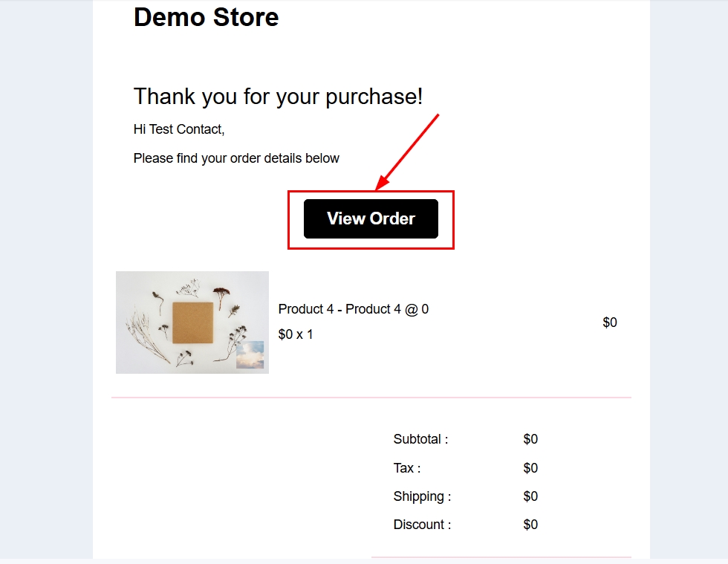728x564 pixels.
Task: Click the "Product 4 - Product 4 @ 0" name
Action: pyautogui.click(x=353, y=309)
